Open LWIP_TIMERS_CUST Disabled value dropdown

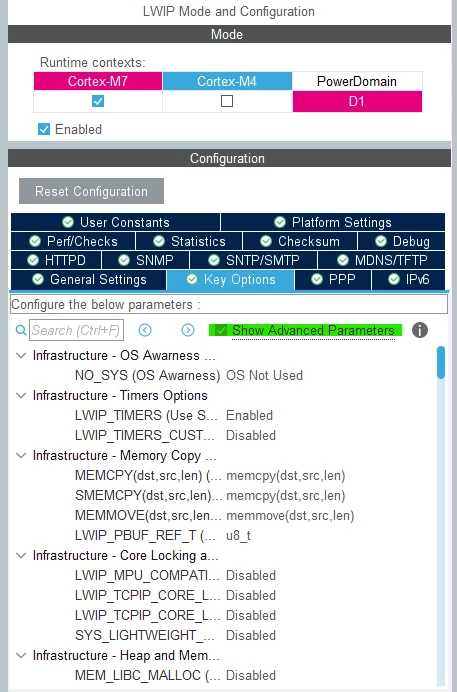[251, 436]
